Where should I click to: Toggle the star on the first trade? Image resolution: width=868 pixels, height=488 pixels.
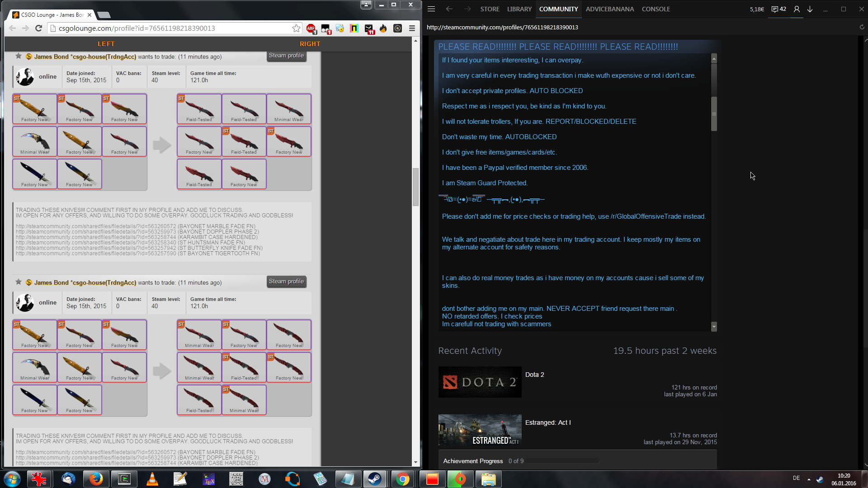(19, 56)
